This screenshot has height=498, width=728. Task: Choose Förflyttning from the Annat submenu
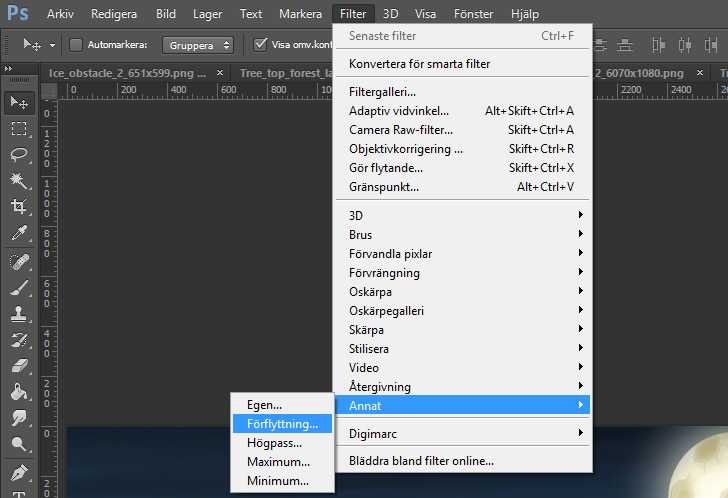click(x=282, y=424)
